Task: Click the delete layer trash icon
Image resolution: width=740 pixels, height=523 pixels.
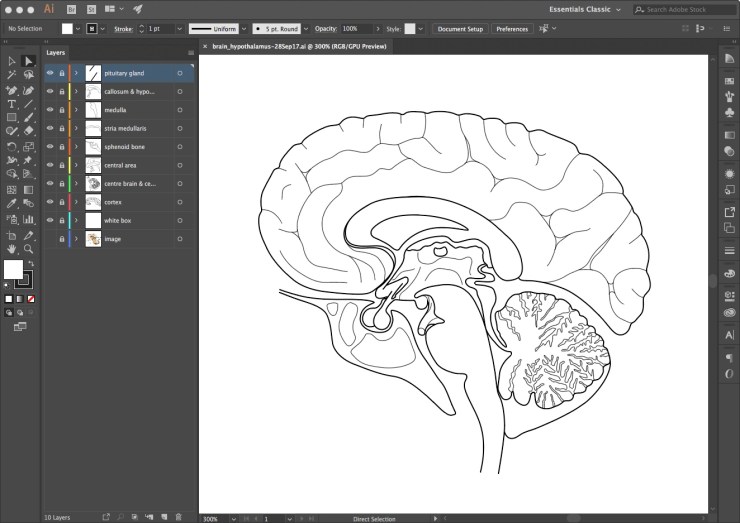Action: (x=178, y=517)
